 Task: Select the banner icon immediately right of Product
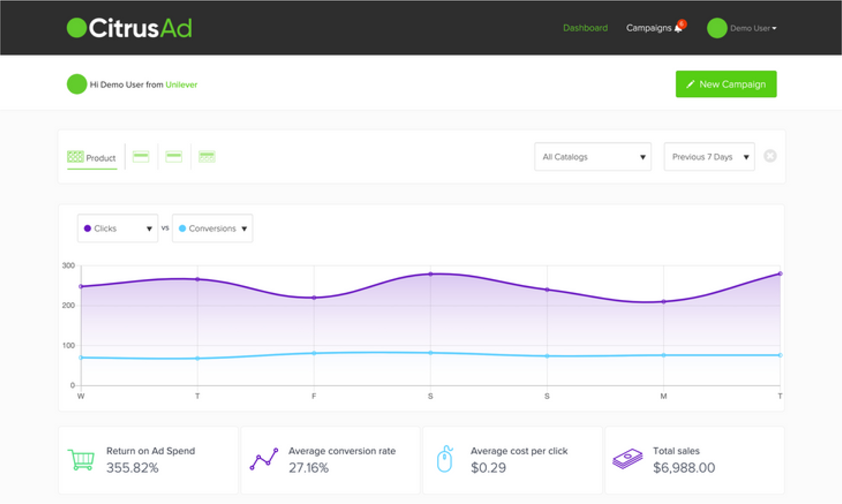pyautogui.click(x=141, y=156)
